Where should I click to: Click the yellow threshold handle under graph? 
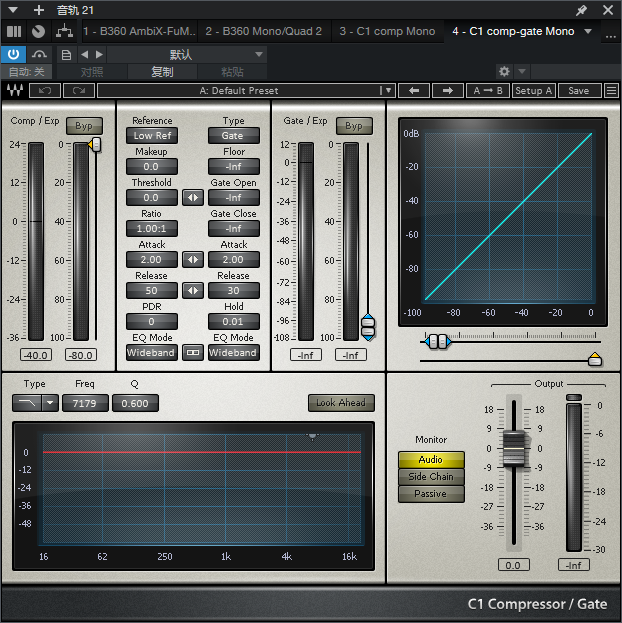point(595,359)
